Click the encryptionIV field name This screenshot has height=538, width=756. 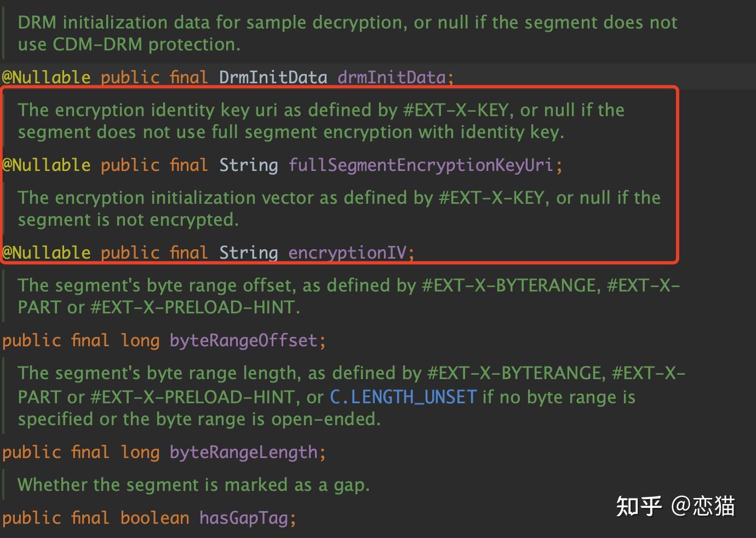347,253
